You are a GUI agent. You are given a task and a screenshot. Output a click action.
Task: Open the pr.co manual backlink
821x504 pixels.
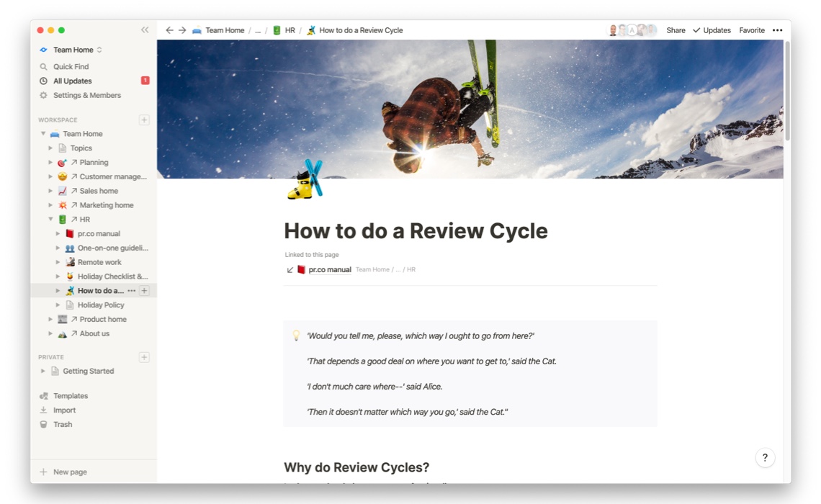point(329,270)
